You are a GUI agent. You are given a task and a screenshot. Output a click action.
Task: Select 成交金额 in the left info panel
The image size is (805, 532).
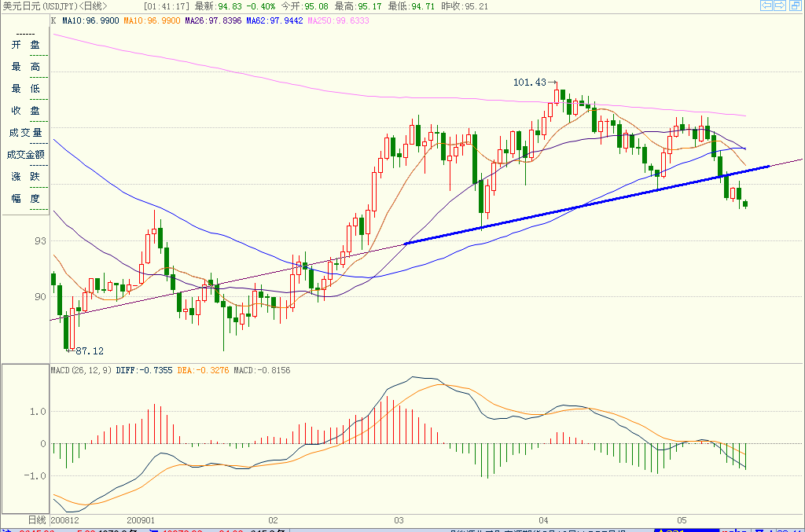pos(26,155)
